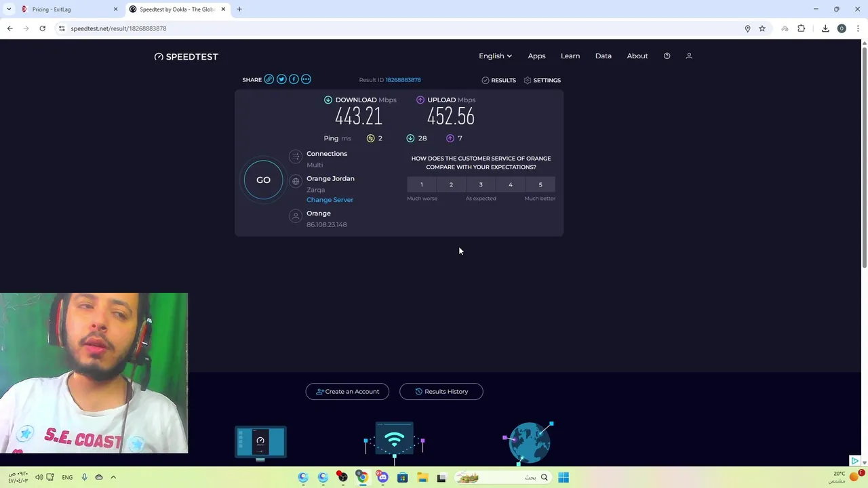
Task: Click the ISP person icon
Action: pos(296,216)
